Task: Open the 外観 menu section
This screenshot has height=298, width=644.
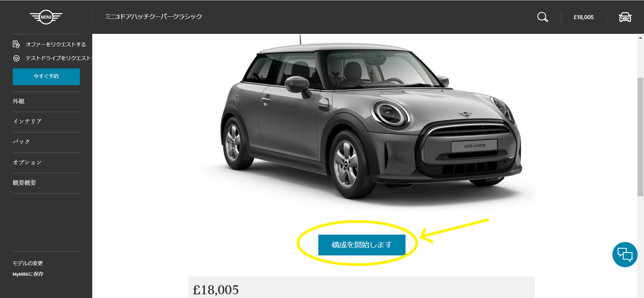Action: [x=19, y=101]
